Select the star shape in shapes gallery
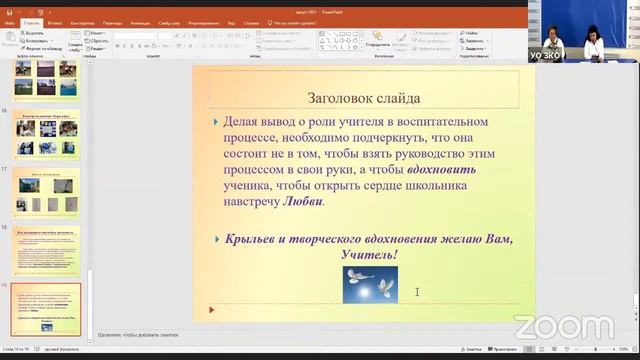The image size is (640, 360). (x=355, y=47)
